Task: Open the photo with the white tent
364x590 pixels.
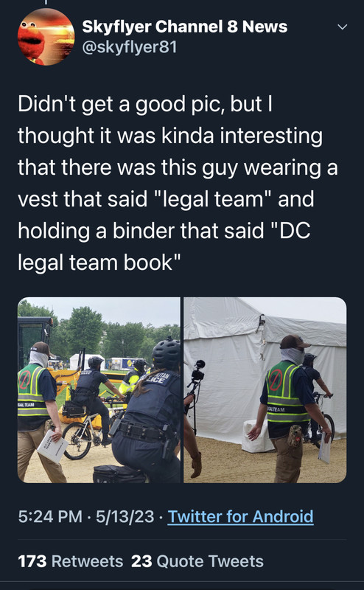Action: point(265,390)
